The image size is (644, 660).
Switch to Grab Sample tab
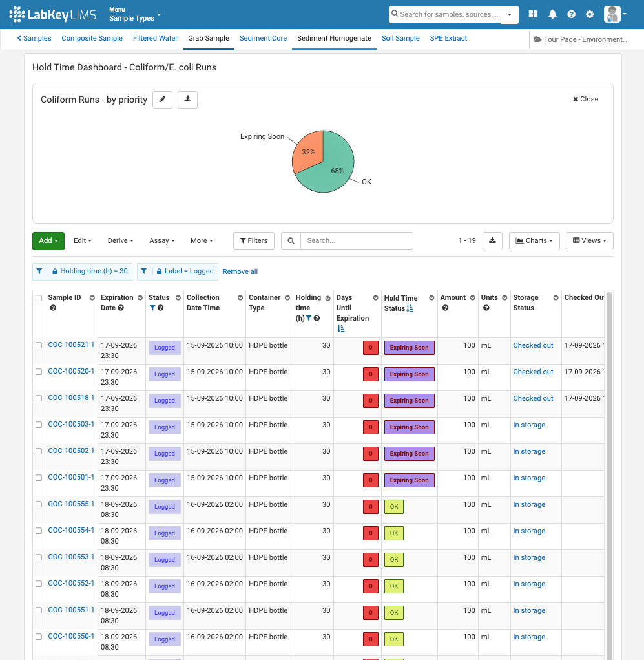click(x=209, y=38)
